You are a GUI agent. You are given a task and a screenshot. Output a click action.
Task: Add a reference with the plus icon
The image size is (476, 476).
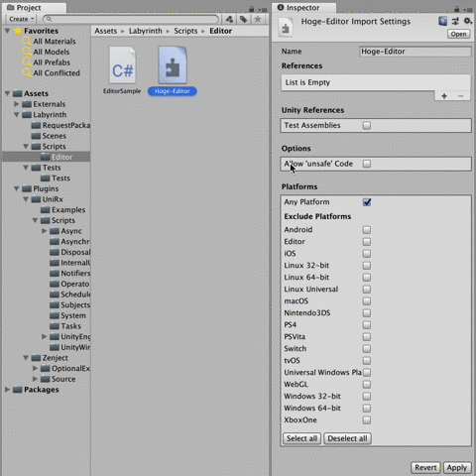(x=444, y=96)
